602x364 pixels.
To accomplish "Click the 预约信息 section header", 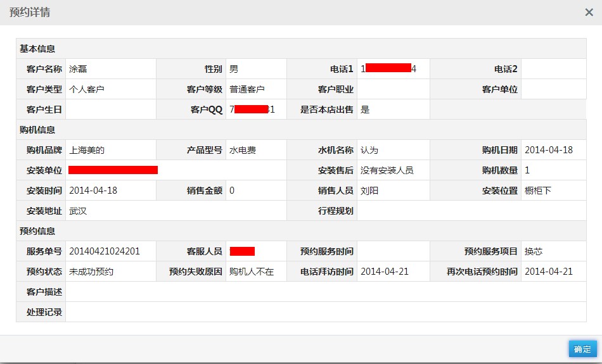I will pyautogui.click(x=37, y=231).
